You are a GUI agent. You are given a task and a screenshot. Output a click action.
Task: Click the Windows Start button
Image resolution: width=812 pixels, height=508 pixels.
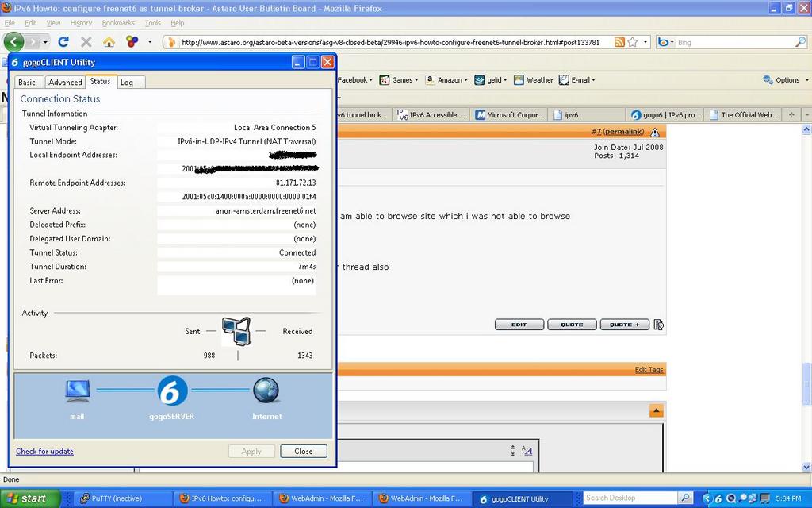(x=30, y=498)
